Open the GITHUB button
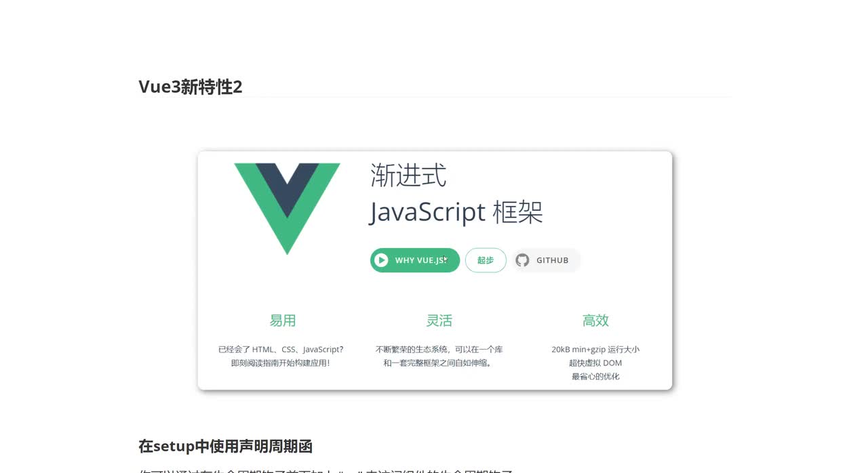Screen dimensions: 868x473 tap(546, 260)
